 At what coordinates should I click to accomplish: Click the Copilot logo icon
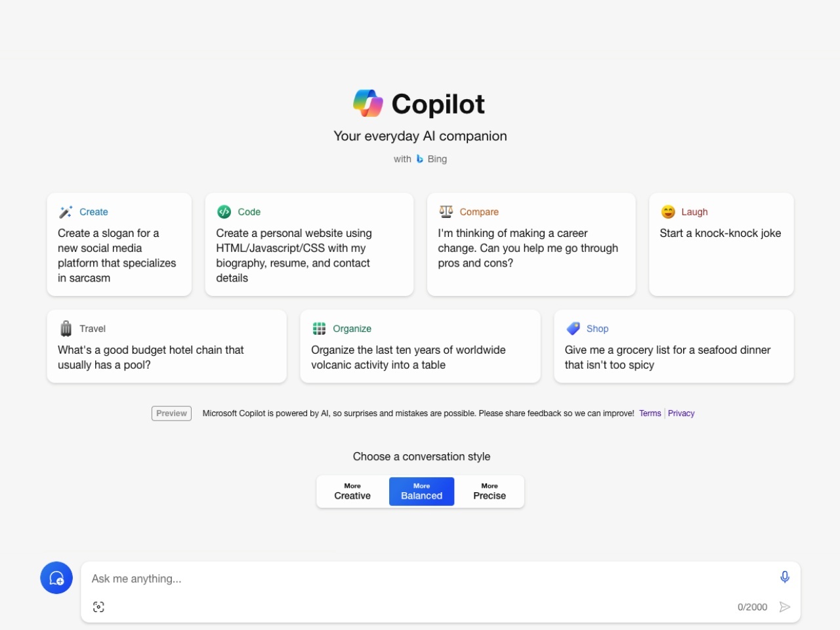coord(368,104)
